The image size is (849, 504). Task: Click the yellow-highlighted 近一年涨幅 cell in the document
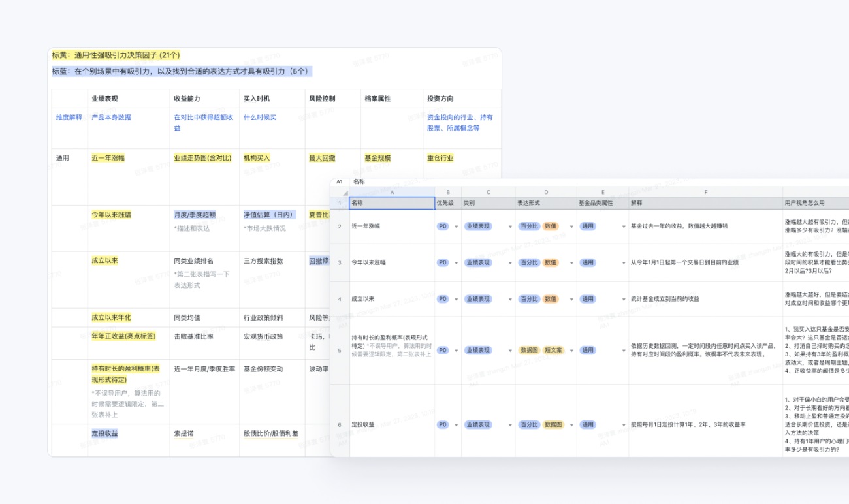tap(108, 158)
